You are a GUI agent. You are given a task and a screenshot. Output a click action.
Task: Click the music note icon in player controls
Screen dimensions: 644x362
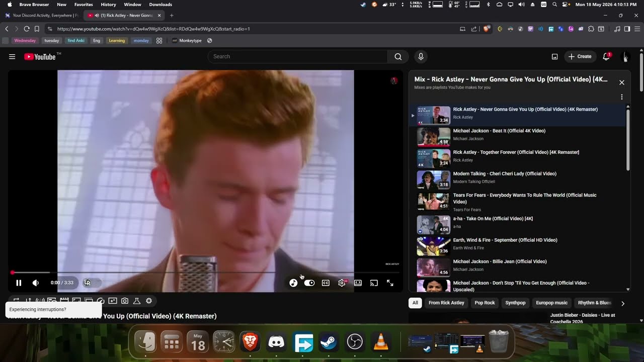tap(293, 283)
